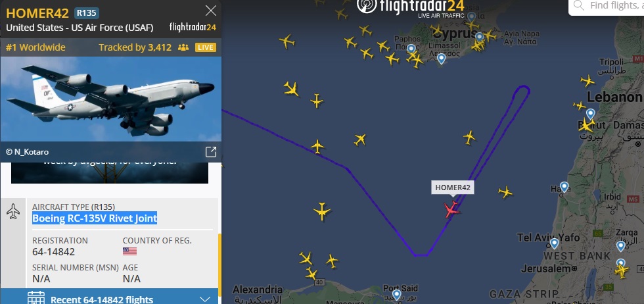
Task: Click the magnifier icon in the flight search box
Action: [579, 5]
